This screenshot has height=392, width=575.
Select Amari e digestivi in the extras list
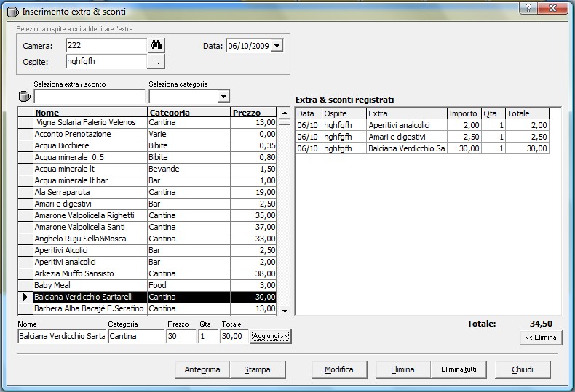point(147,204)
